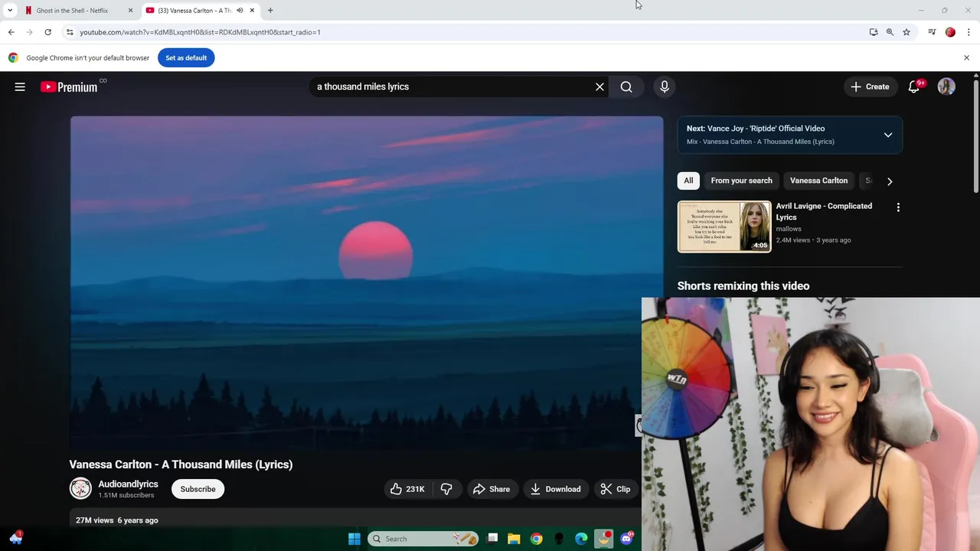View site information in the address bar
Viewport: 980px width, 551px height.
pyautogui.click(x=70, y=32)
